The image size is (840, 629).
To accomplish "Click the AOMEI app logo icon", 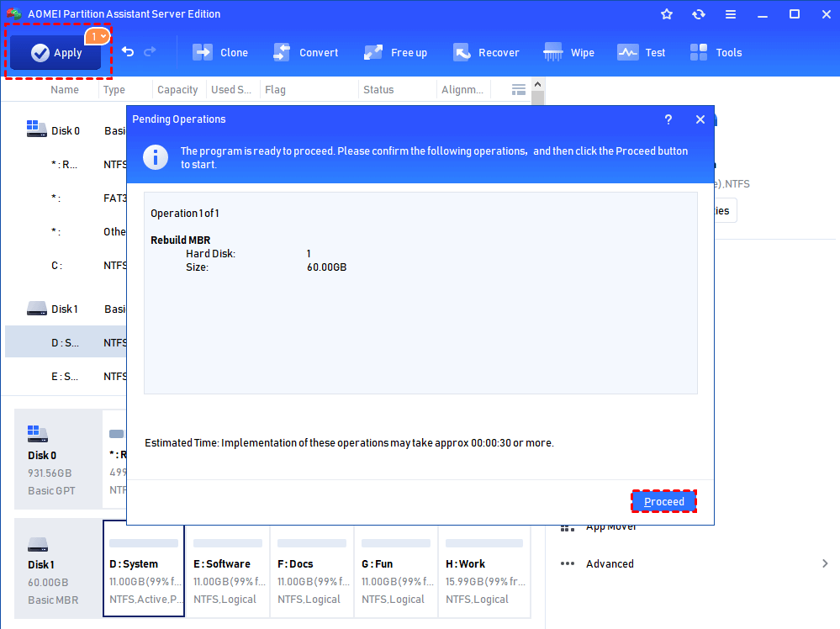I will click(x=14, y=14).
